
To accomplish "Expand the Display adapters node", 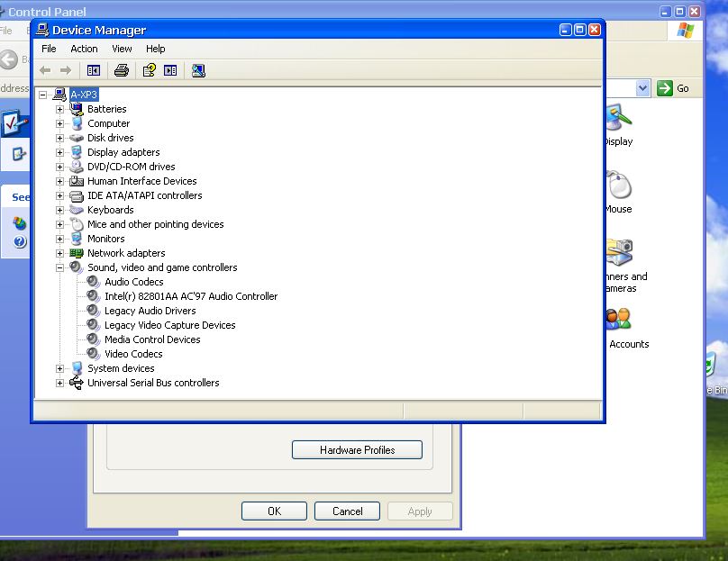I will [x=59, y=153].
